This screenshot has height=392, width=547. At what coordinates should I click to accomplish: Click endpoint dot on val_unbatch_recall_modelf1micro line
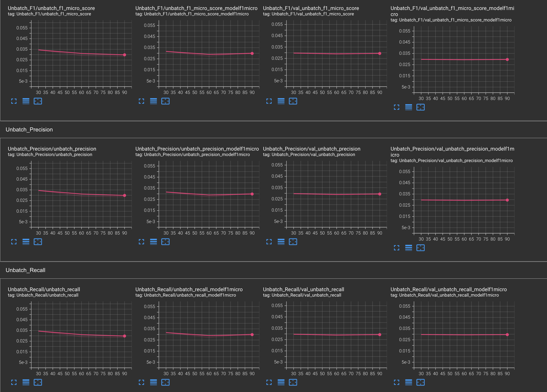(x=507, y=335)
